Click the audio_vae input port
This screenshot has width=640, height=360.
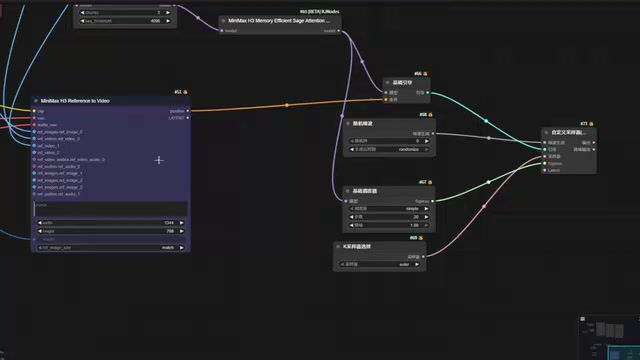[x=34, y=125]
